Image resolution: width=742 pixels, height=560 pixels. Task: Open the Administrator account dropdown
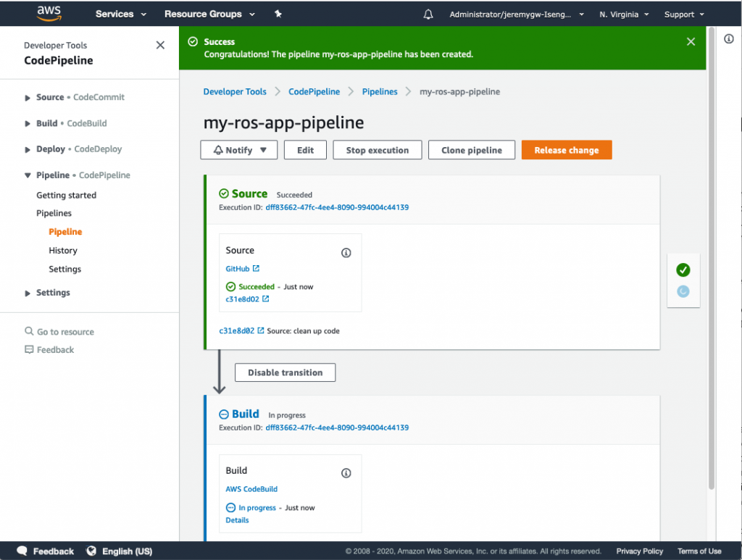click(516, 14)
